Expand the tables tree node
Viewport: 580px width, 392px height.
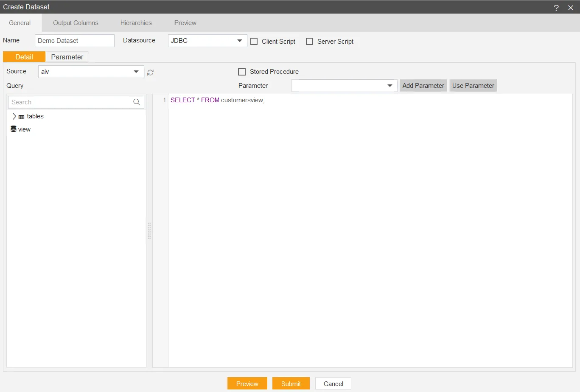[x=14, y=116]
